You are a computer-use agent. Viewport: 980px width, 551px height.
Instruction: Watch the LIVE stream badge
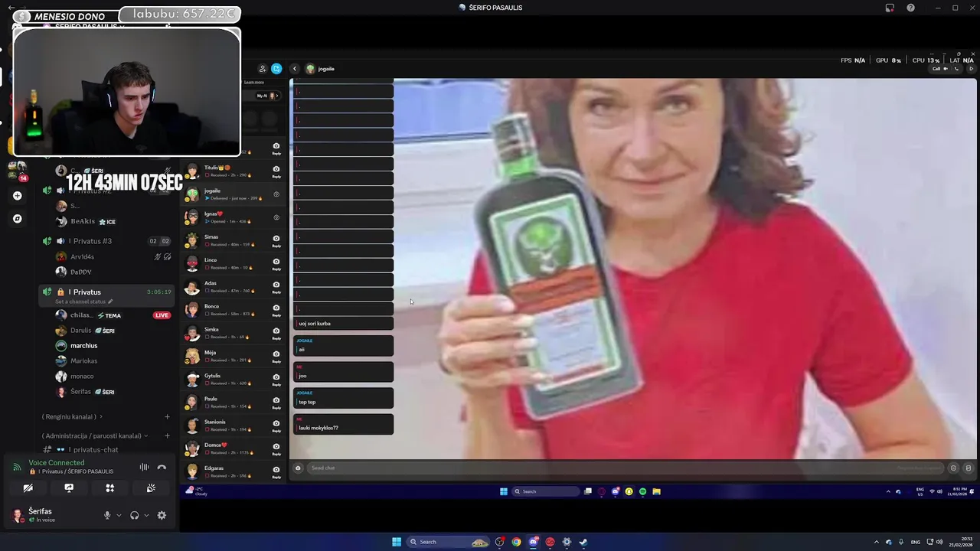point(162,315)
